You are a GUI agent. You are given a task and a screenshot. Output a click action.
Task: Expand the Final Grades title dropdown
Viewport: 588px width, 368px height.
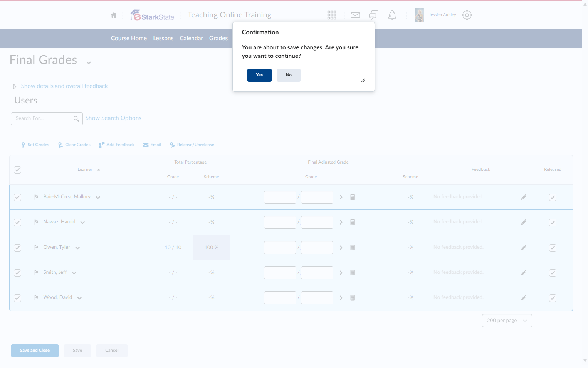[89, 62]
